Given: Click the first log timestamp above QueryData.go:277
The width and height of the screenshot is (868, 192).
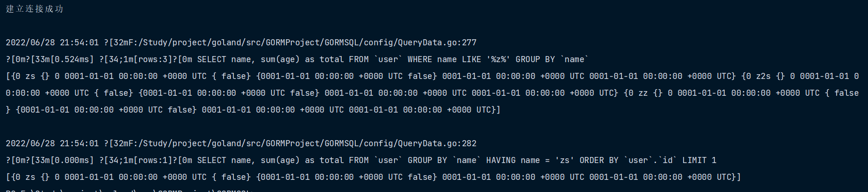Looking at the screenshot, I should [52, 43].
